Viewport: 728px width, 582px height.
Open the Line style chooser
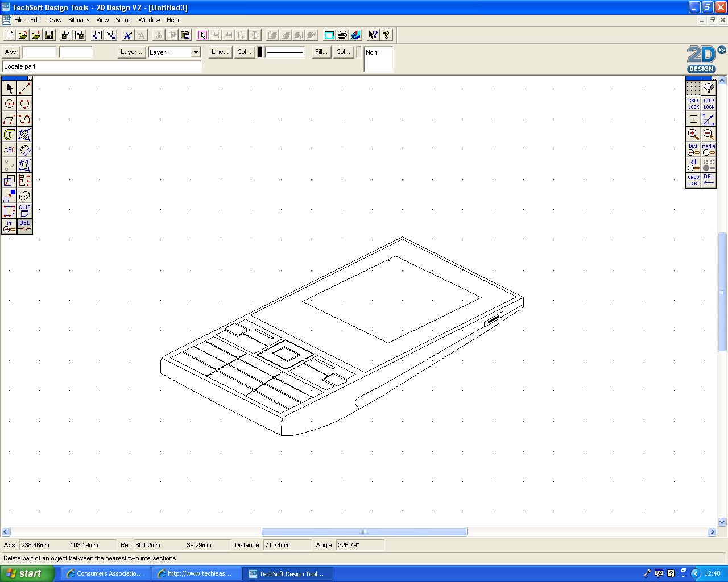point(220,52)
